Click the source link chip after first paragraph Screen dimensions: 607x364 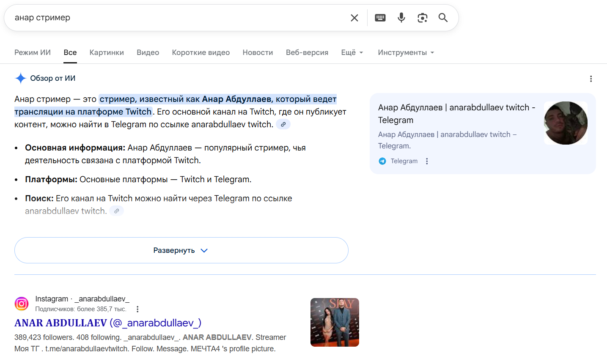coord(283,124)
